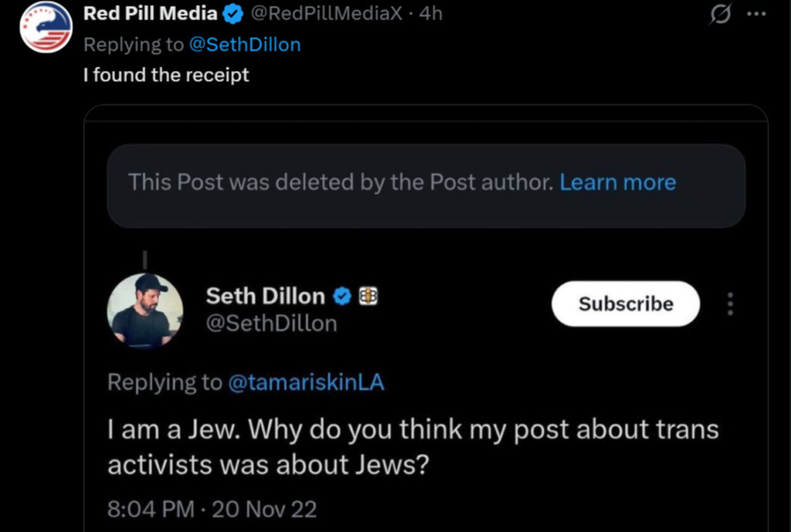Click the Seth Dillon display name
This screenshot has height=532, width=791.
(x=265, y=296)
